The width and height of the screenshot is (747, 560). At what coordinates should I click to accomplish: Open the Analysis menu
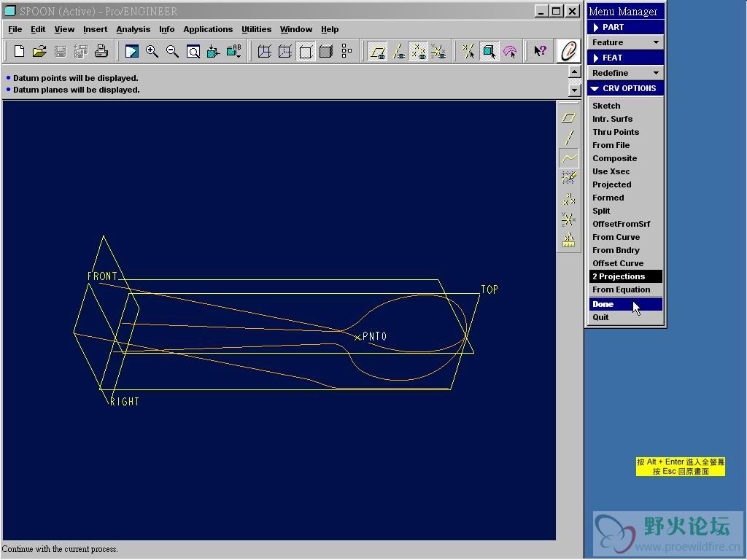coord(133,29)
